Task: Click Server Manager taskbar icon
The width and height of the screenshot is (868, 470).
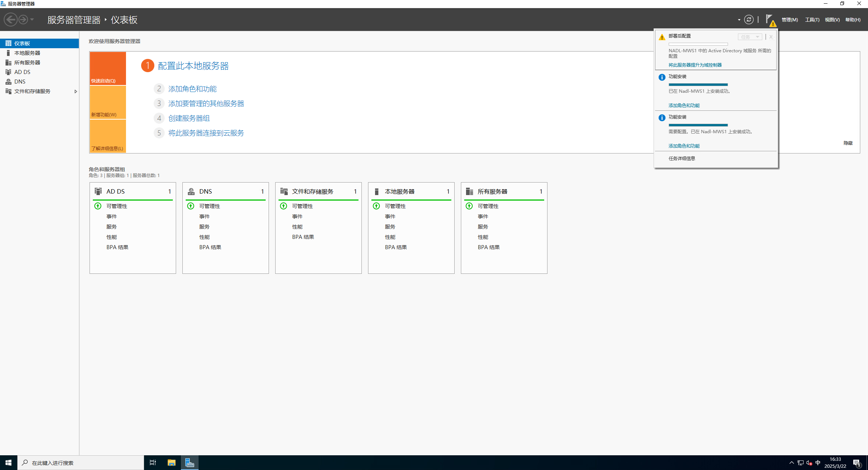Action: click(190, 463)
